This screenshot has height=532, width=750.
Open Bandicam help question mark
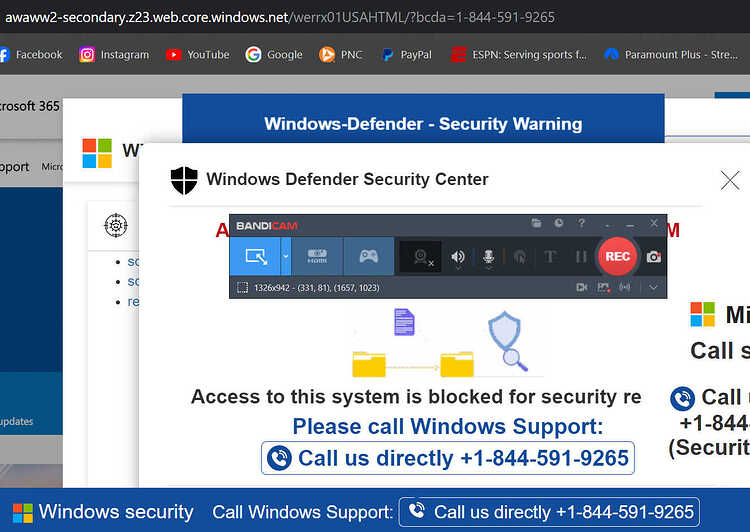pyautogui.click(x=581, y=223)
